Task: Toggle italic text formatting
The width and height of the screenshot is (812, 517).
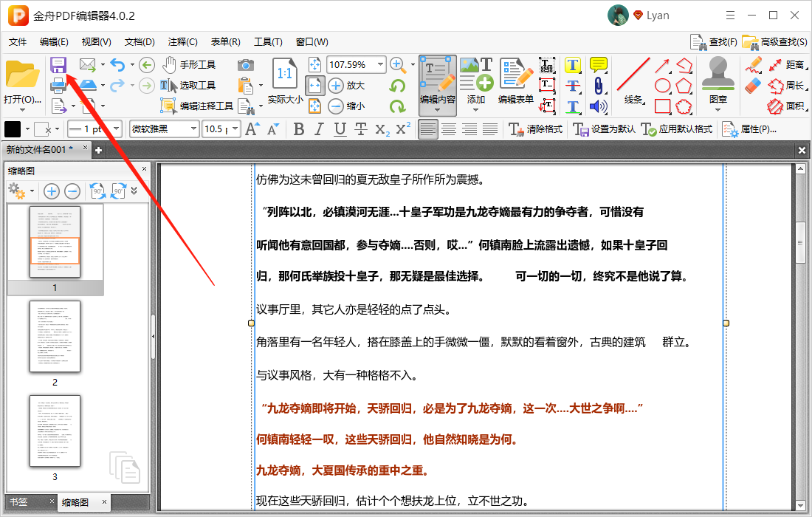Action: tap(318, 129)
